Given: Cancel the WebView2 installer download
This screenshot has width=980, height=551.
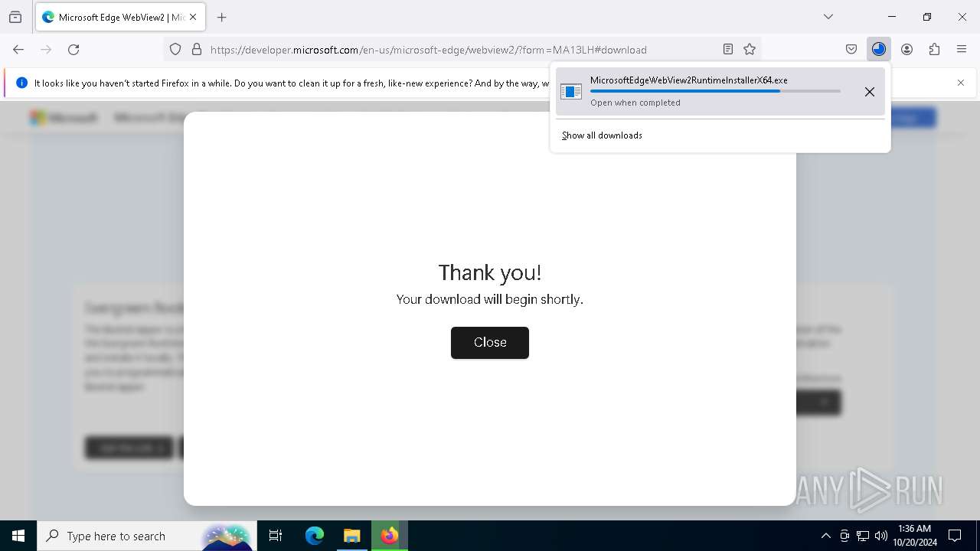Looking at the screenshot, I should pyautogui.click(x=870, y=92).
